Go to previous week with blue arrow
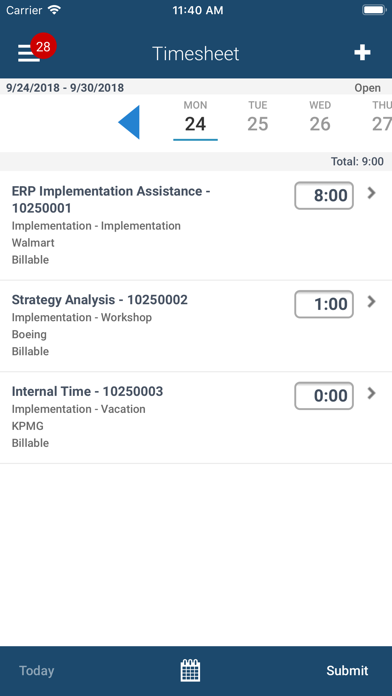 click(x=129, y=122)
